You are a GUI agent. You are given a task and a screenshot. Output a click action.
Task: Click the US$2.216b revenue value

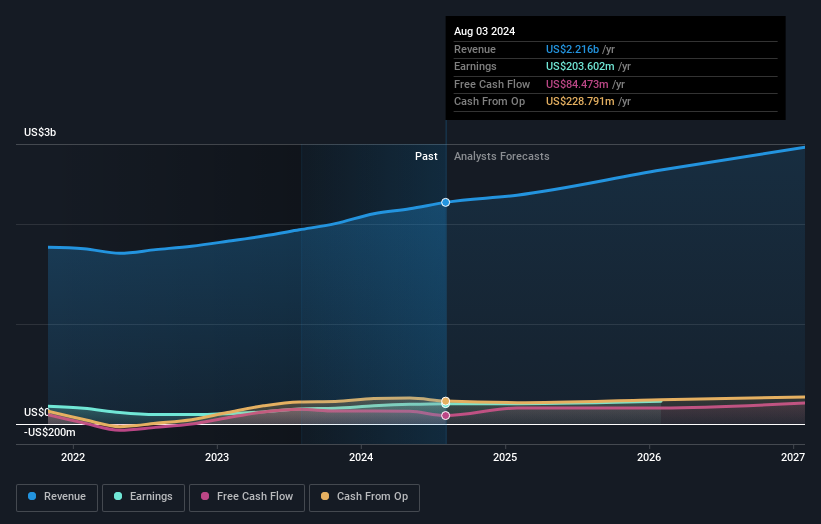[x=572, y=49]
